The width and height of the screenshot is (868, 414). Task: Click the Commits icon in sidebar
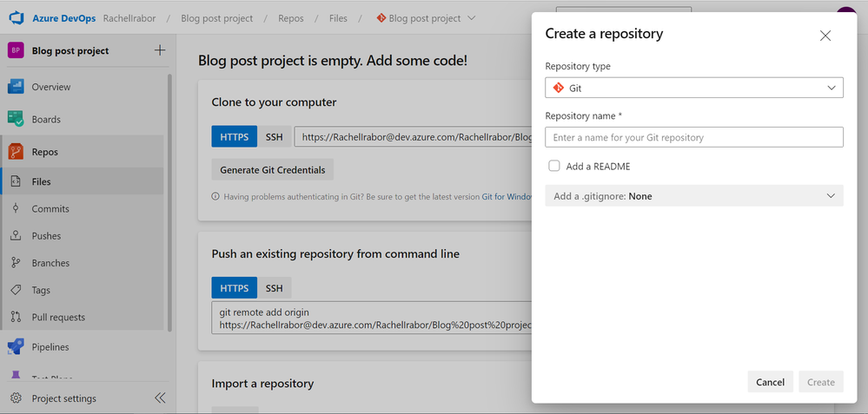(x=16, y=208)
